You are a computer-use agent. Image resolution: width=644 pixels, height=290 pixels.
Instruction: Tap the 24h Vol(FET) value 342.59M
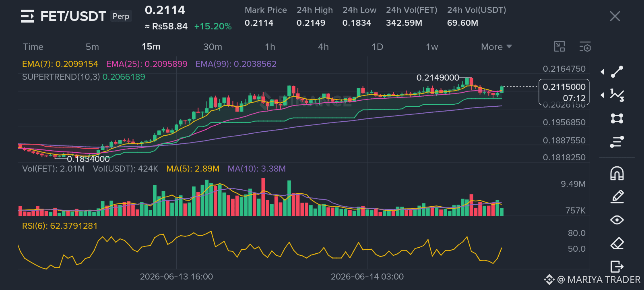click(x=404, y=23)
